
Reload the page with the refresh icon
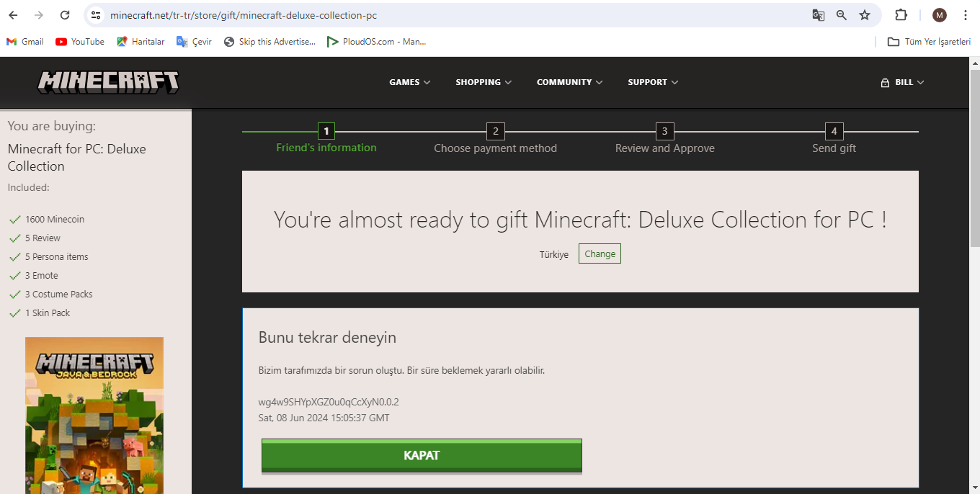pyautogui.click(x=65, y=15)
